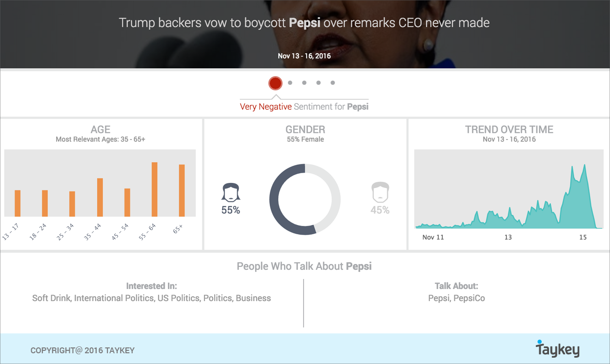Click the female gender icon
The width and height of the screenshot is (610, 364).
coord(231,192)
